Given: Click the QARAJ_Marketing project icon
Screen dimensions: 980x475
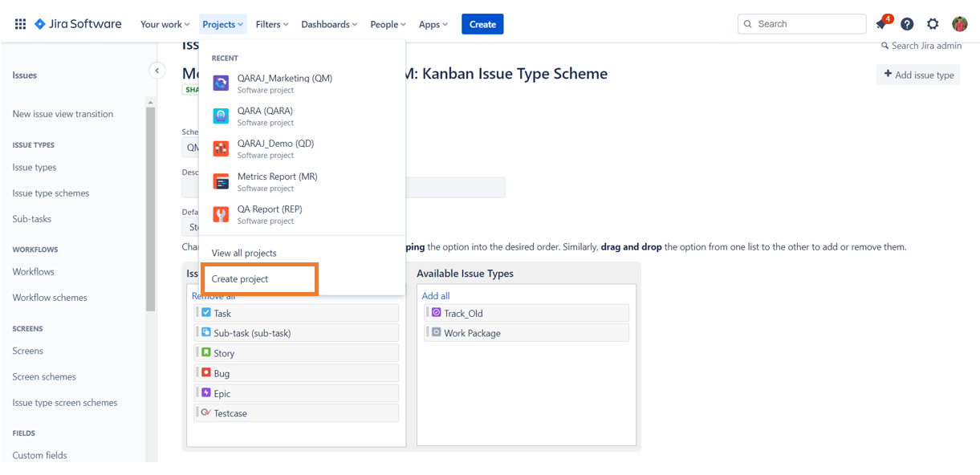Looking at the screenshot, I should [221, 83].
